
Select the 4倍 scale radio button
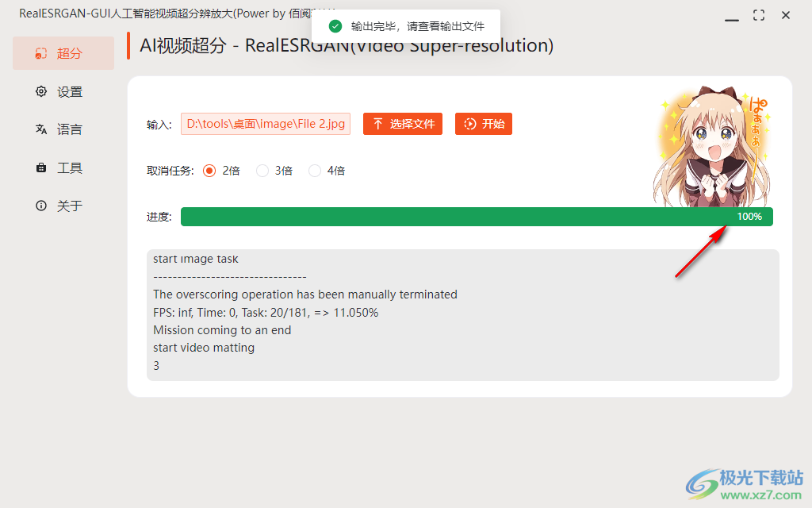tap(314, 170)
